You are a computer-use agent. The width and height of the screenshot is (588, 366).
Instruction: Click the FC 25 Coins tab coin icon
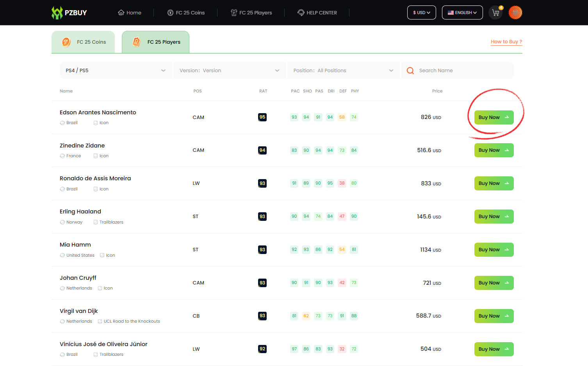(66, 42)
